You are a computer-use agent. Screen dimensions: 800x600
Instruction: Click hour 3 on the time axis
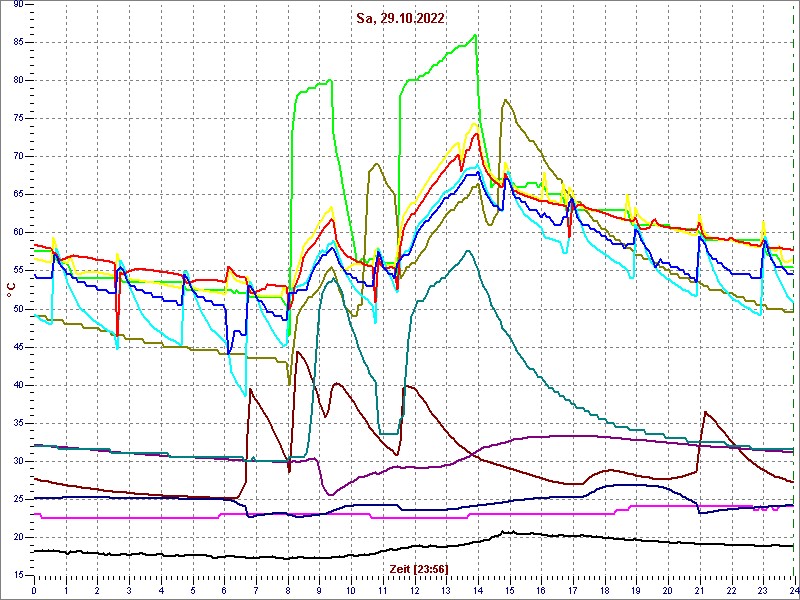pos(129,590)
